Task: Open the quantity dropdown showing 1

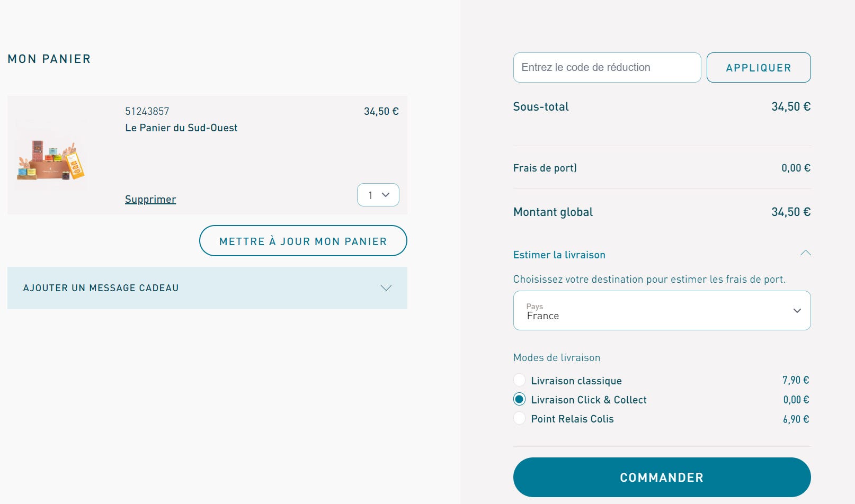Action: [378, 195]
